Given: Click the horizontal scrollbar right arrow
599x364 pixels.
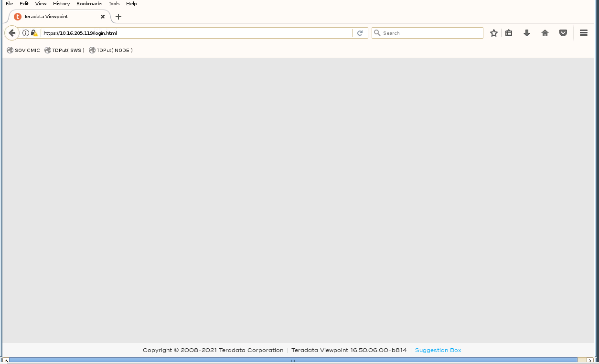Looking at the screenshot, I should [590, 361].
